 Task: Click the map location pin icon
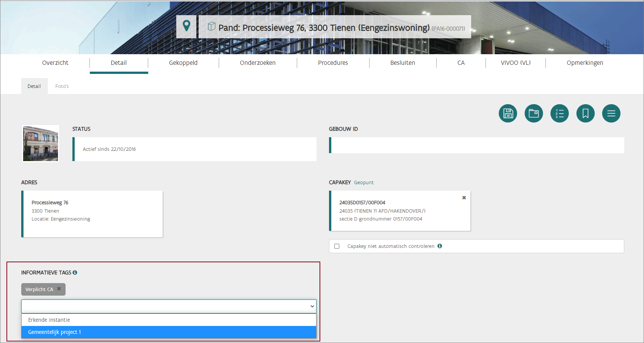point(186,26)
